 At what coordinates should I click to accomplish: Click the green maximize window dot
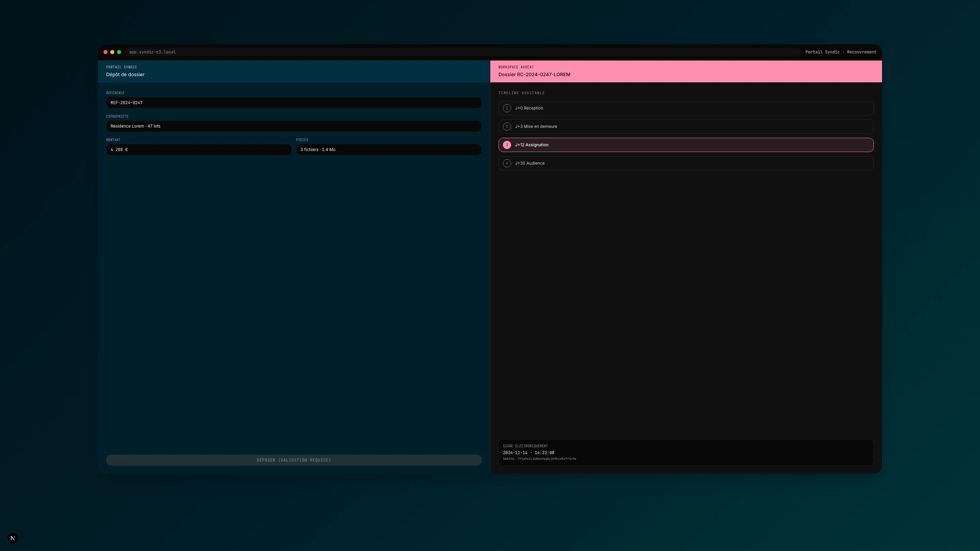tap(119, 52)
